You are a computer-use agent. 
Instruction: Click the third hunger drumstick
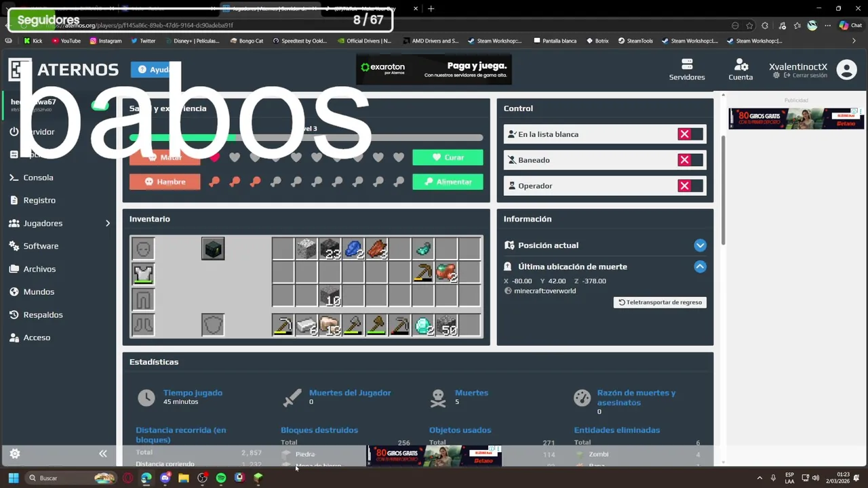[255, 182]
